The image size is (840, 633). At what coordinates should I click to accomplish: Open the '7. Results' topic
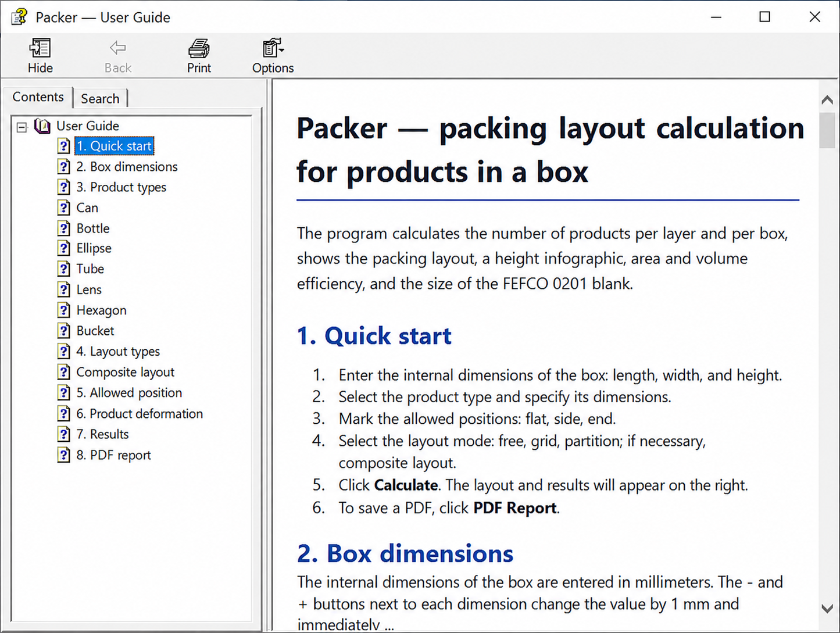point(103,434)
